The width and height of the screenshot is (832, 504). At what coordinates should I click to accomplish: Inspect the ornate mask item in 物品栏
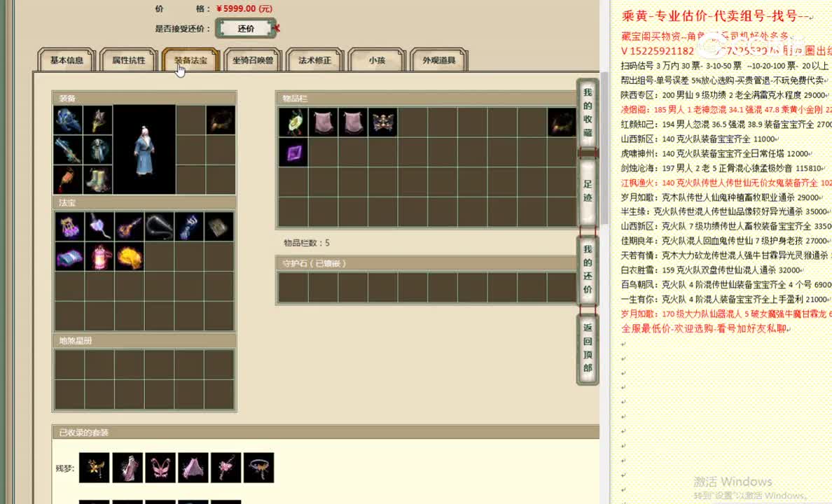pyautogui.click(x=383, y=122)
